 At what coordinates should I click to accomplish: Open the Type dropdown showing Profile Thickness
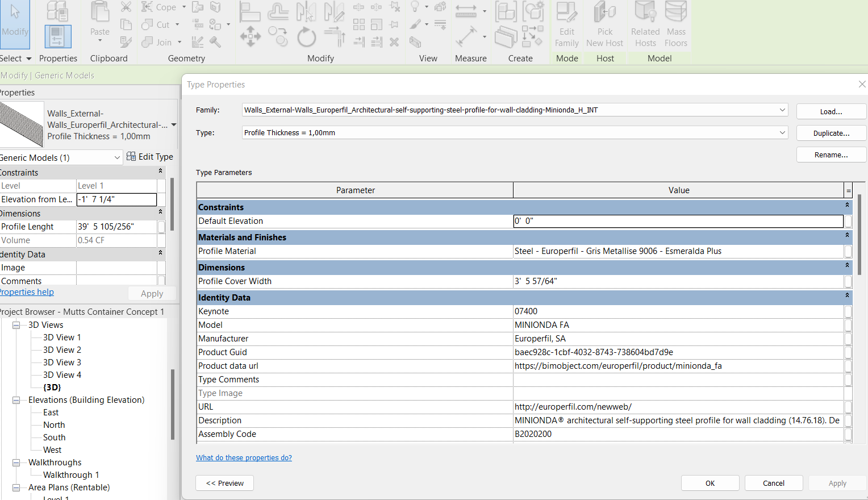coord(782,132)
